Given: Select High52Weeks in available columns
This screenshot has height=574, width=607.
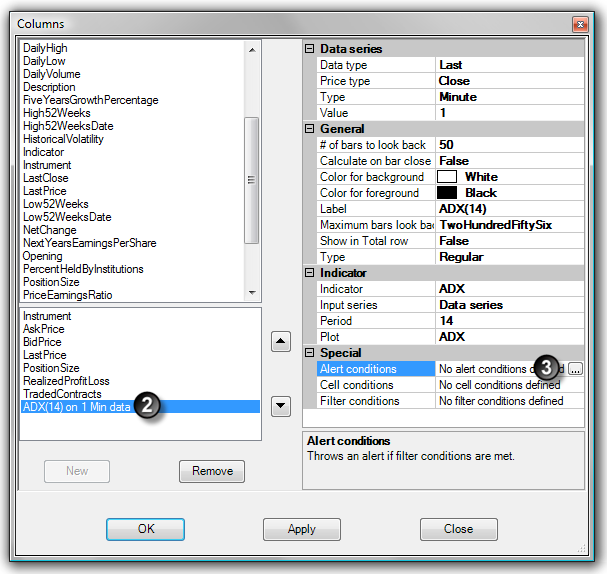Looking at the screenshot, I should click(57, 113).
